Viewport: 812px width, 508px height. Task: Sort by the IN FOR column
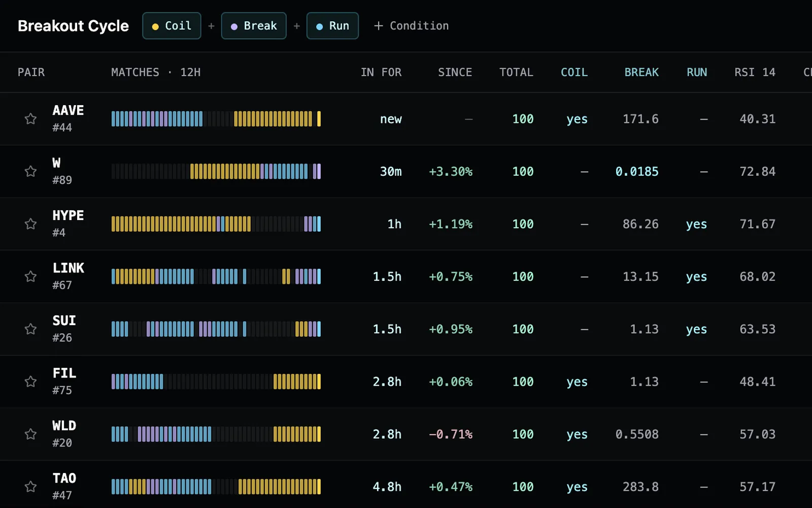point(381,72)
